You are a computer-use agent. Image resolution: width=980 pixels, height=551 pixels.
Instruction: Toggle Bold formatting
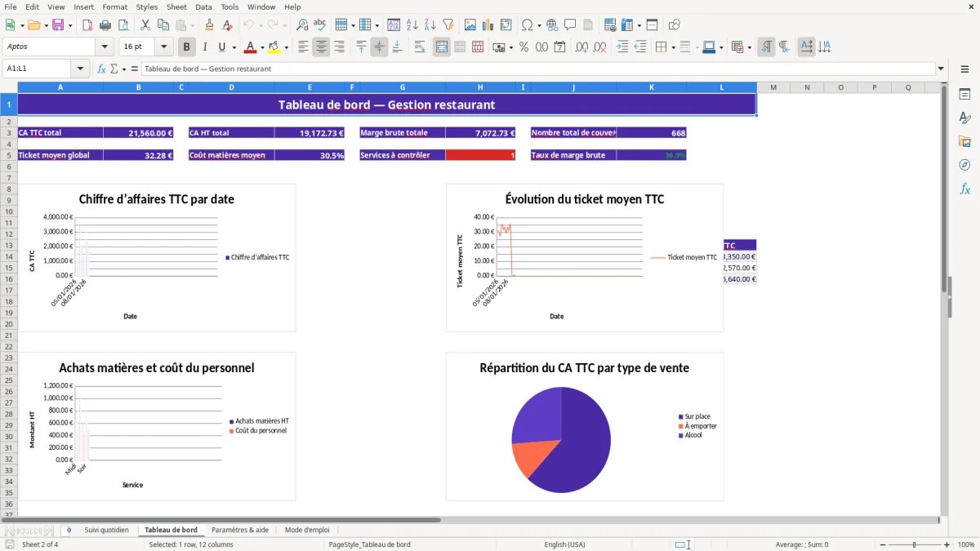186,47
